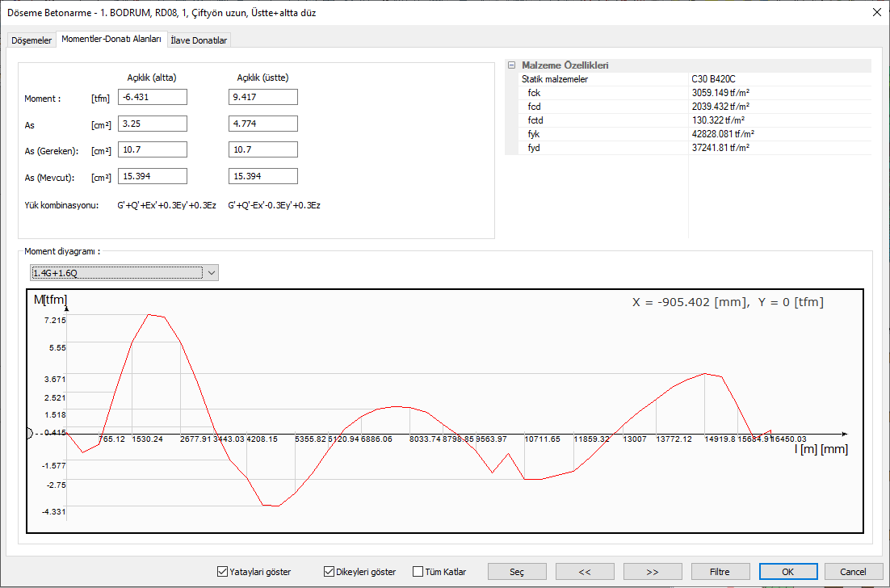
Task: Confirm the dialog with OK
Action: tap(787, 572)
